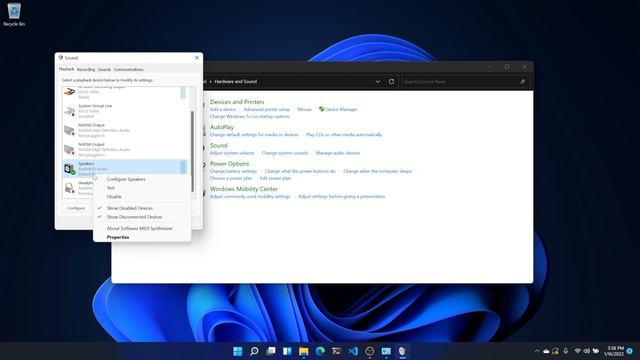The width and height of the screenshot is (640, 360).
Task: Click the Device Manager shield icon
Action: [x=322, y=109]
